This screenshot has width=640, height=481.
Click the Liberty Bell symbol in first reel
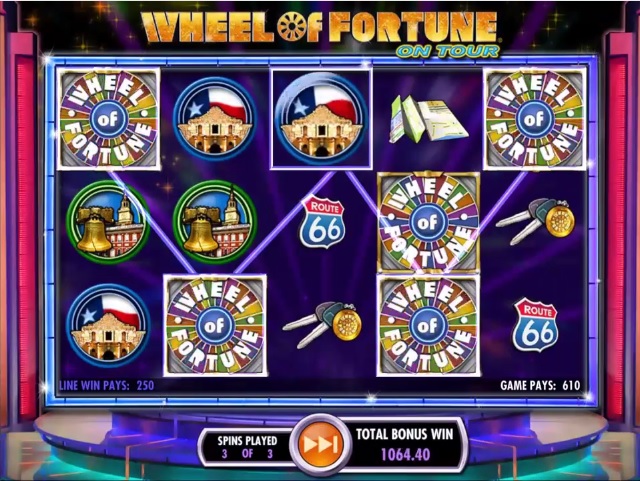(x=109, y=222)
